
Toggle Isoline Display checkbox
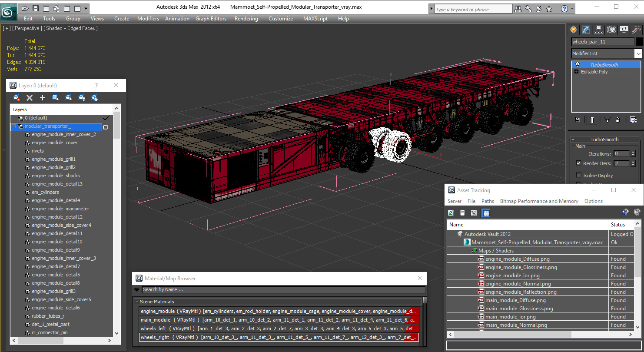(578, 176)
